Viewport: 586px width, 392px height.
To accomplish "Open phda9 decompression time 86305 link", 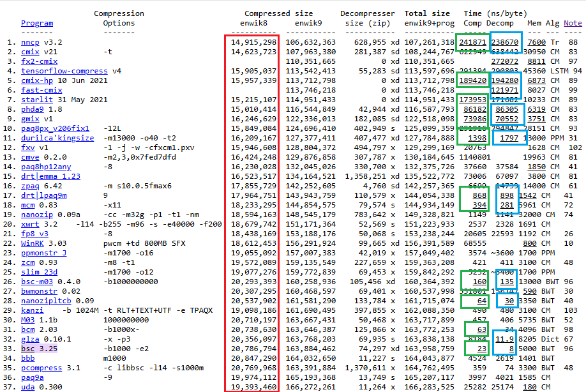I will coord(507,109).
